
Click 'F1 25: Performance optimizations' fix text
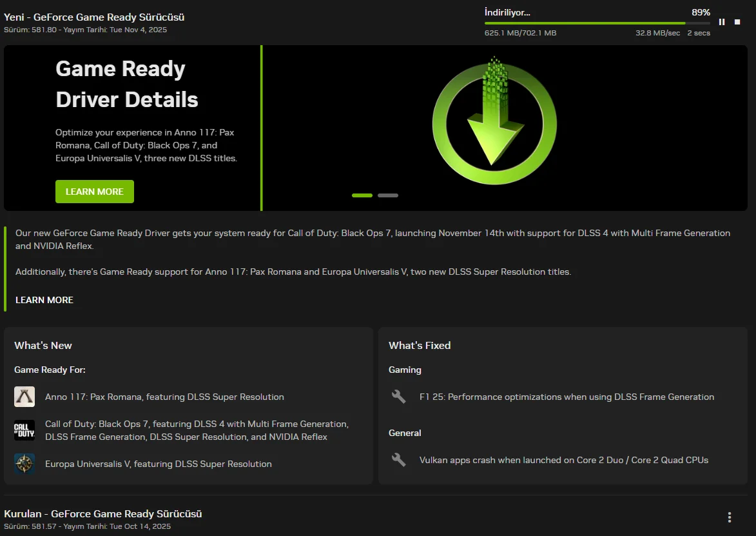click(567, 397)
